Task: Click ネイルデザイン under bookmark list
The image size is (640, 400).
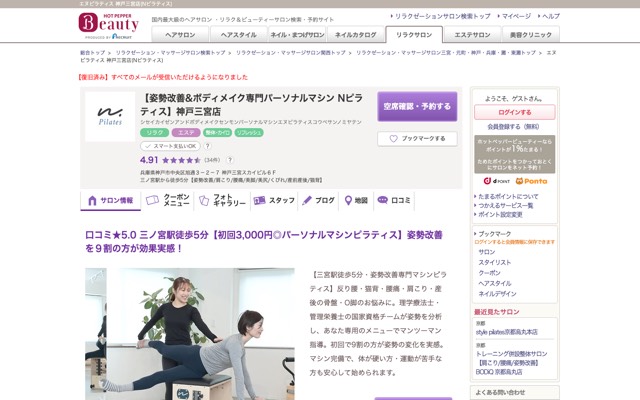Action: coord(498,294)
